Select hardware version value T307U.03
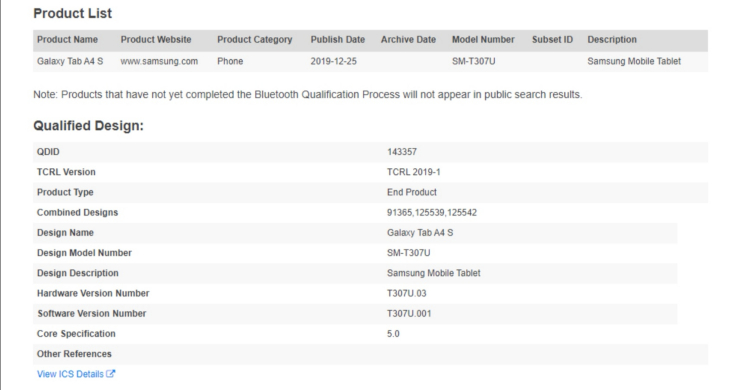 [407, 293]
